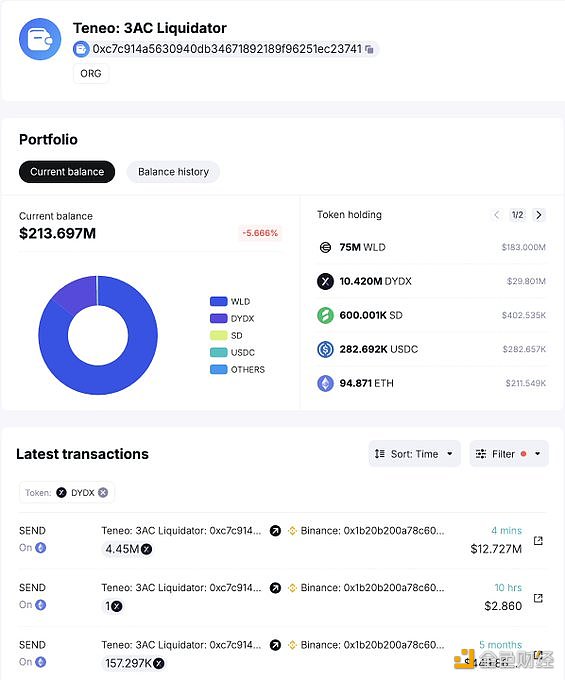Switch to the Balance history tab

(x=173, y=172)
